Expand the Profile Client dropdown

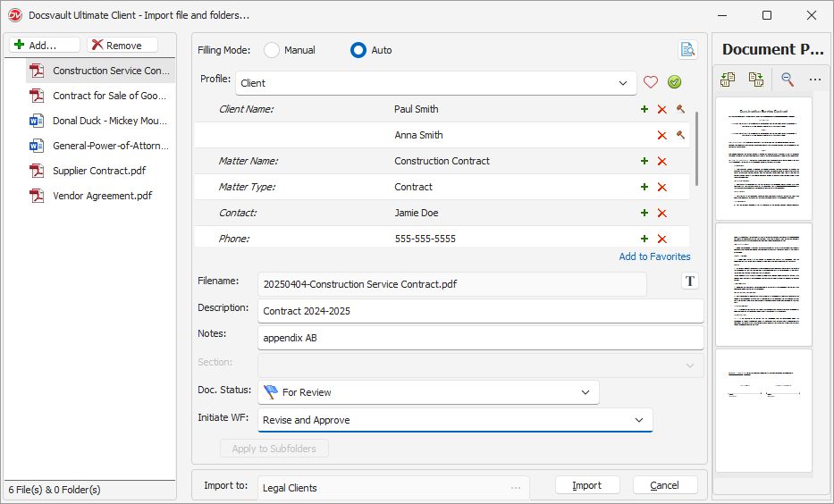(622, 83)
